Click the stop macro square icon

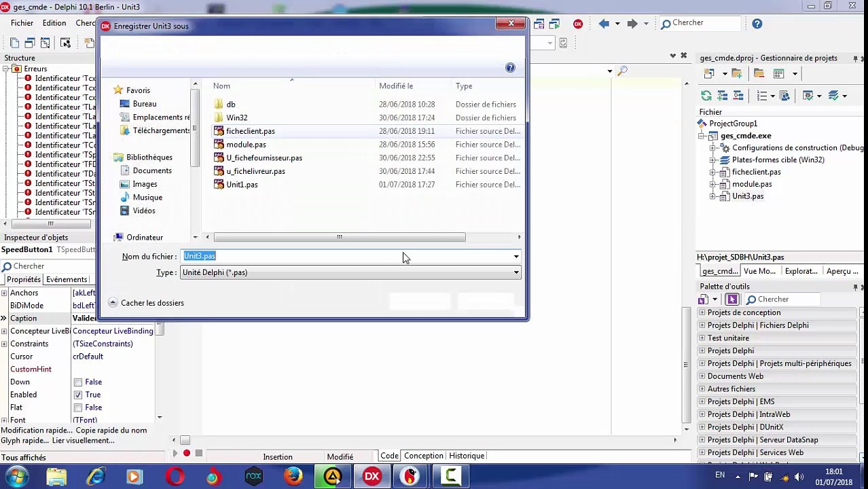point(198,453)
